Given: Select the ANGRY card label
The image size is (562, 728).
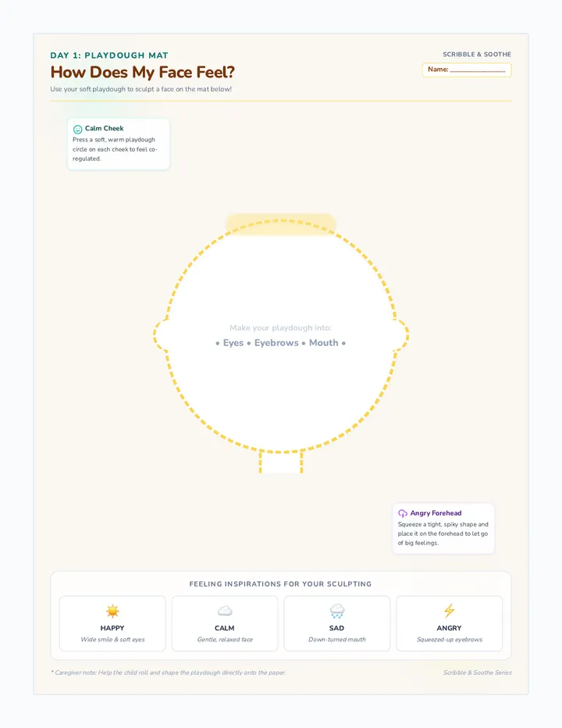Looking at the screenshot, I should tap(449, 628).
